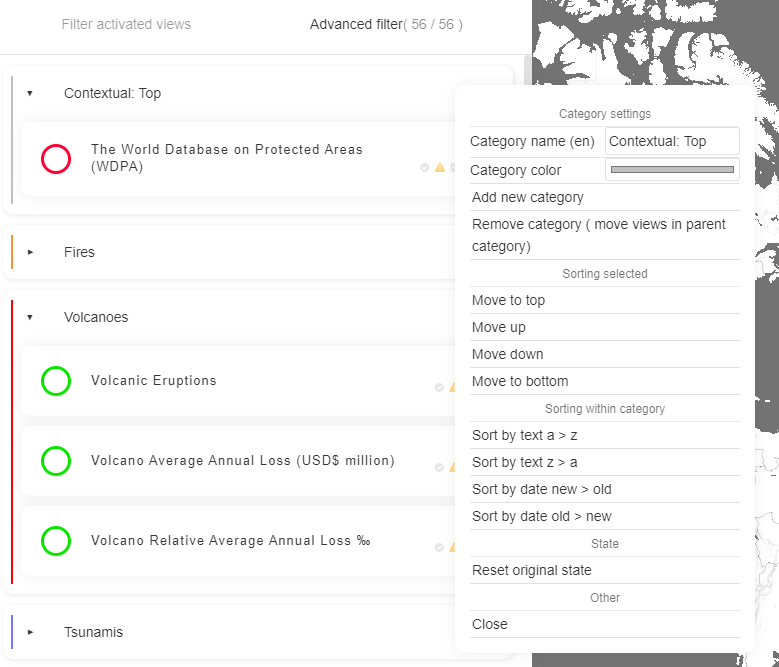
Task: Open the Advanced filter link
Action: (x=386, y=24)
